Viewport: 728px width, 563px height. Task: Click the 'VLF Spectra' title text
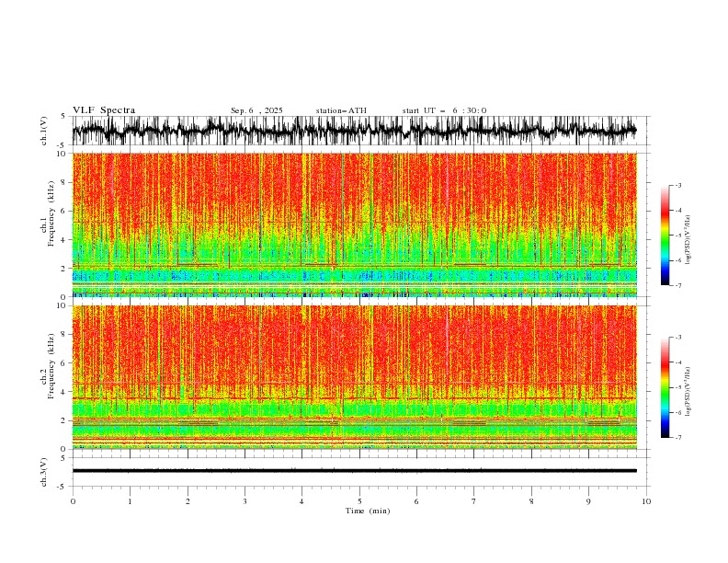104,110
